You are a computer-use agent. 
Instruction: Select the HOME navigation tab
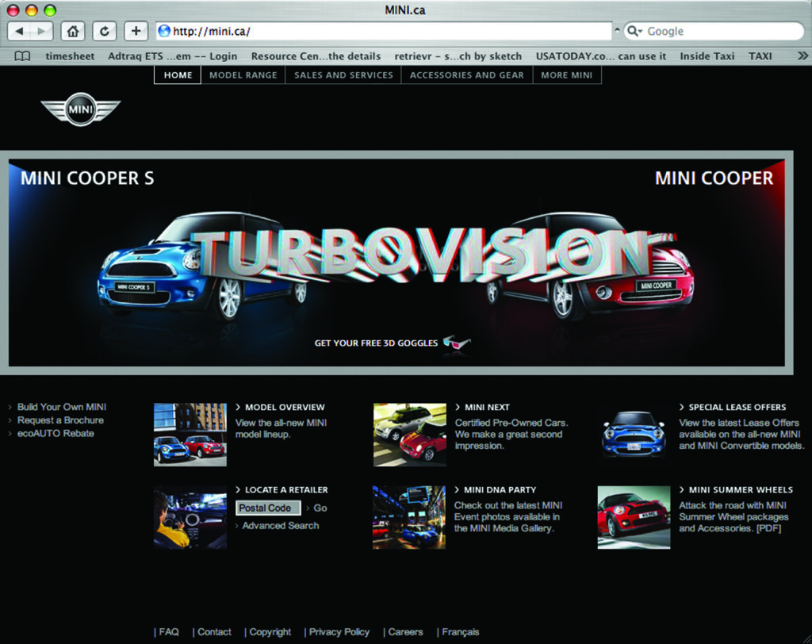click(178, 75)
